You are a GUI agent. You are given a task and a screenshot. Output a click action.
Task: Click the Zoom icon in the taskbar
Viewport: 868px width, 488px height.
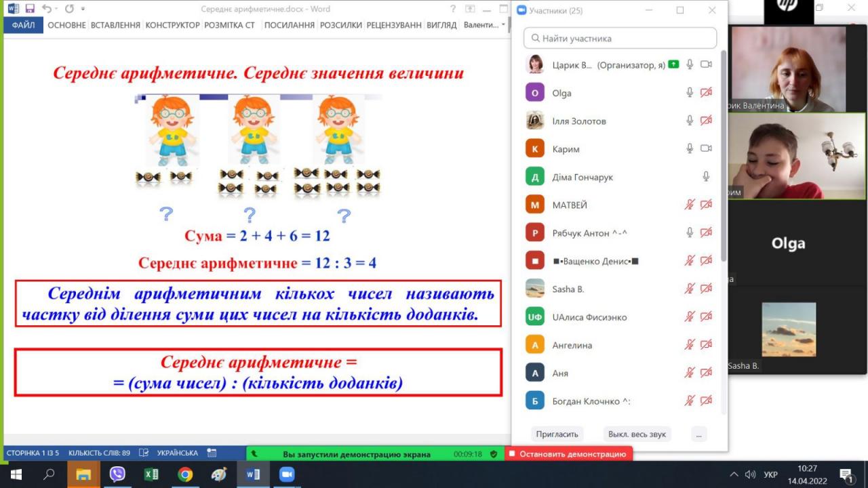(x=286, y=474)
